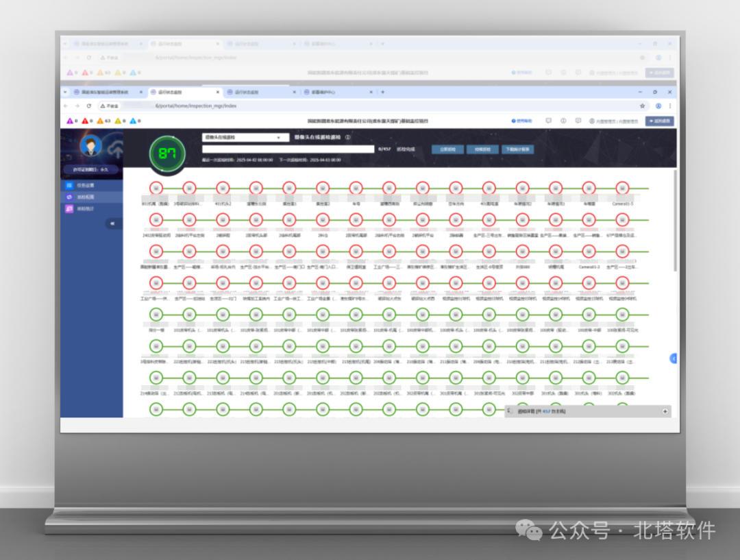Select the green node labeled 302皮带中部
This screenshot has height=560, width=740.
[522, 378]
